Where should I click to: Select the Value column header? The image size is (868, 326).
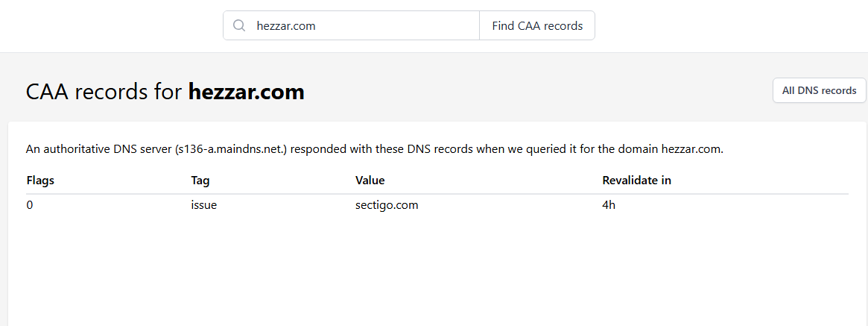coord(370,181)
